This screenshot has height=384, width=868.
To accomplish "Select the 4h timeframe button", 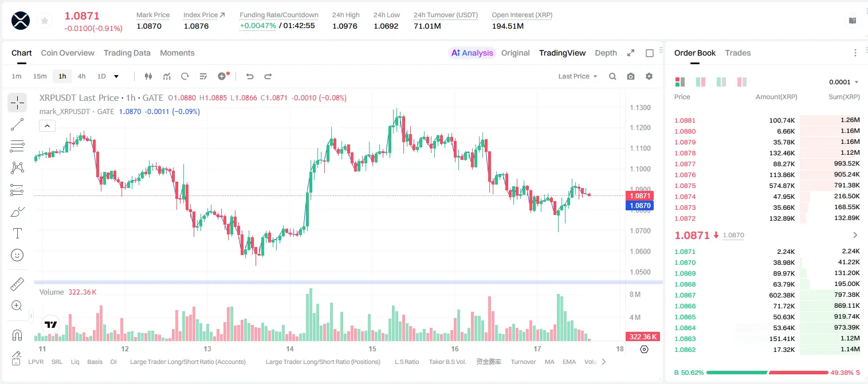I will pyautogui.click(x=81, y=76).
